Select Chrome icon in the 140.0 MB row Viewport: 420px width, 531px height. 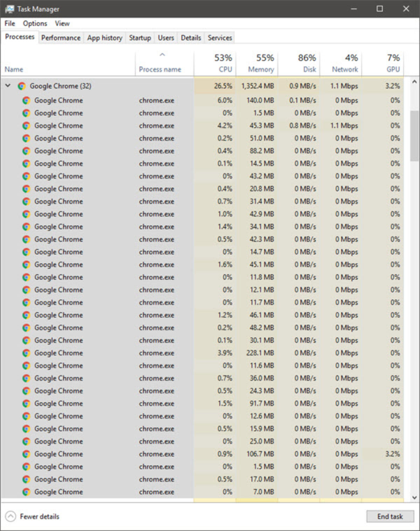pyautogui.click(x=26, y=101)
